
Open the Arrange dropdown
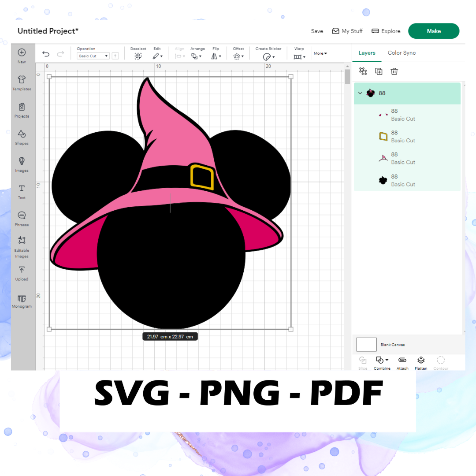(197, 56)
